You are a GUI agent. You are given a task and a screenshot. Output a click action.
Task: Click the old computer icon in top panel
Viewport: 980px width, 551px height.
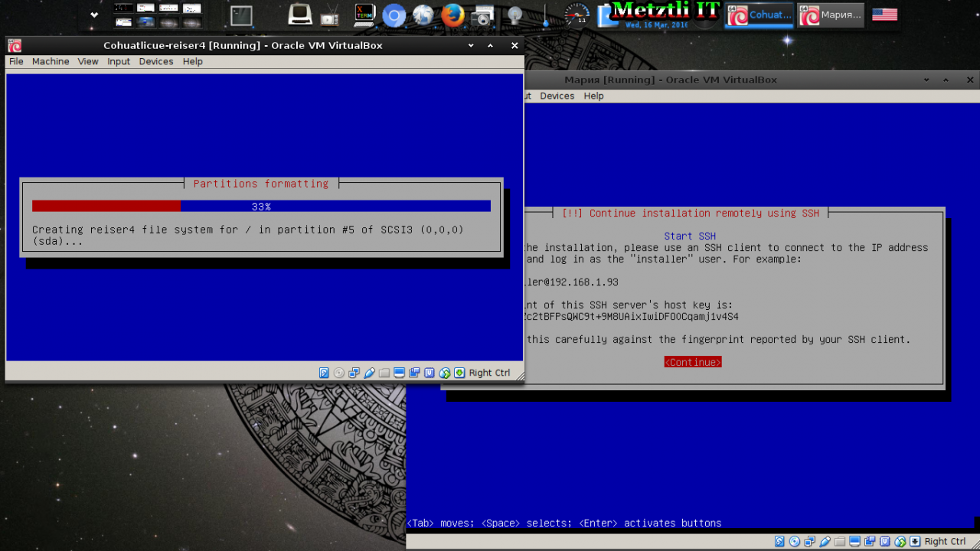pyautogui.click(x=300, y=15)
